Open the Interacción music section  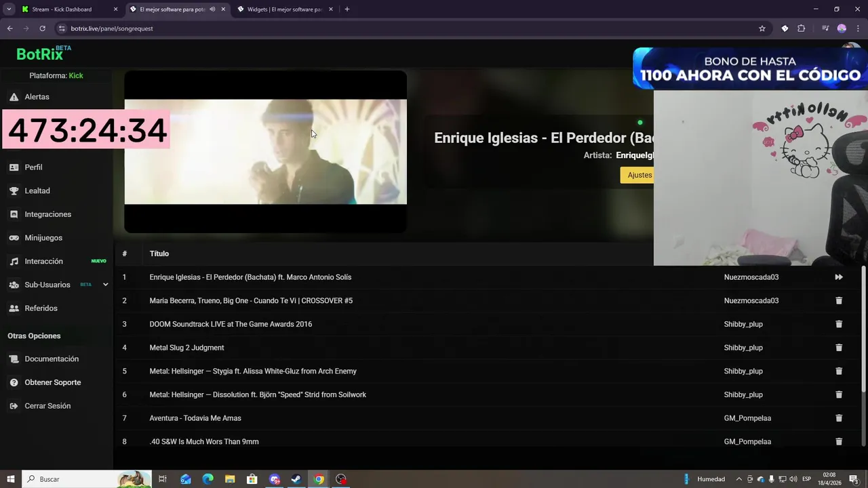pyautogui.click(x=43, y=262)
